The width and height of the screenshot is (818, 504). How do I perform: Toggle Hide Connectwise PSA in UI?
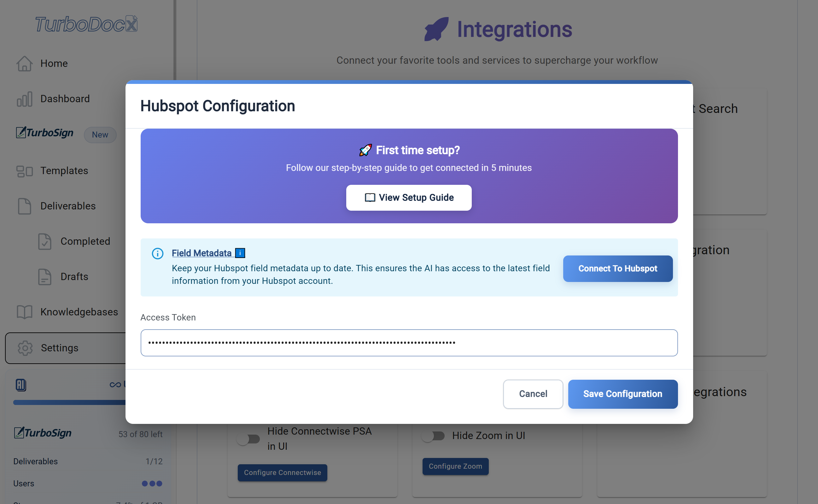[x=248, y=439]
